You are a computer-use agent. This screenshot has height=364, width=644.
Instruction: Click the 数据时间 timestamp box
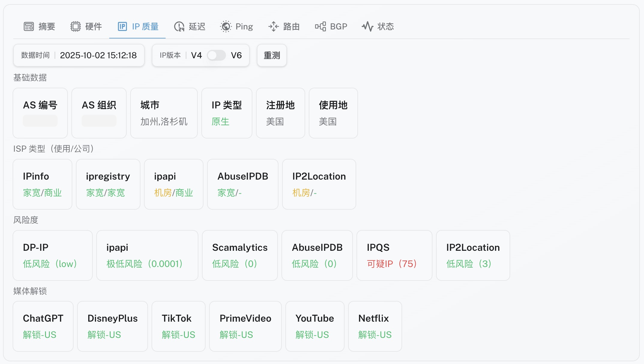click(79, 55)
